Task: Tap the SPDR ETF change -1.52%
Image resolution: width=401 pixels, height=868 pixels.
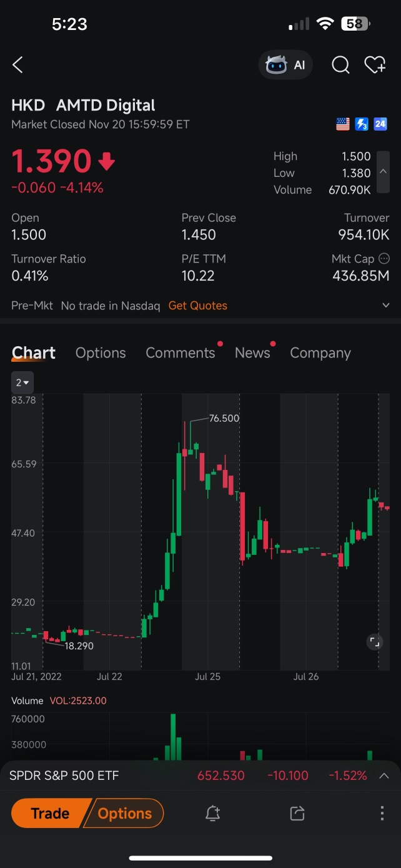Action: coord(348,776)
